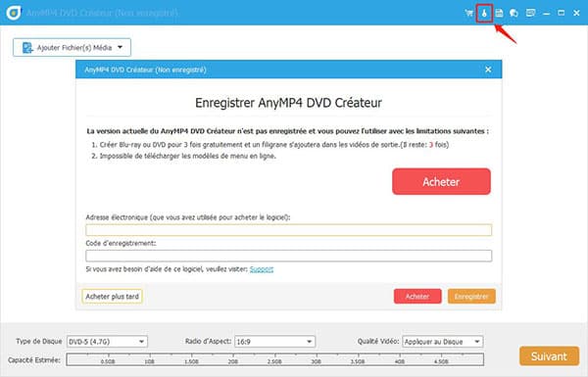Click the large red Acheter button
Image resolution: width=588 pixels, height=377 pixels.
(441, 182)
